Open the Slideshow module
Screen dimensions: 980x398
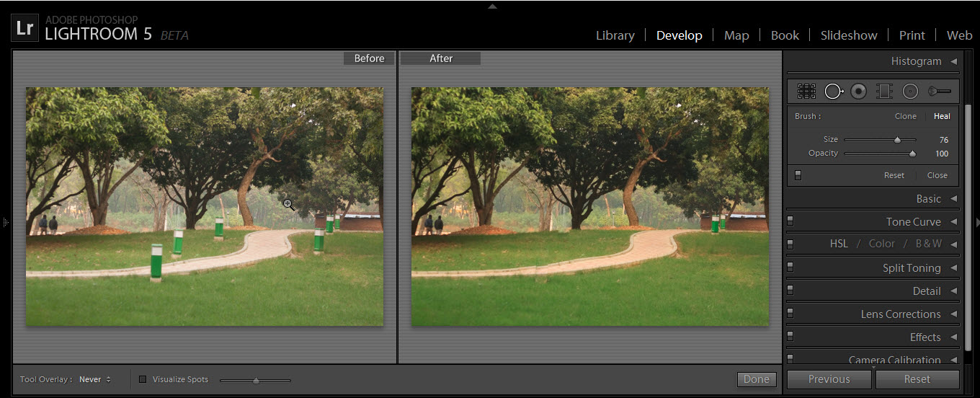coord(849,35)
